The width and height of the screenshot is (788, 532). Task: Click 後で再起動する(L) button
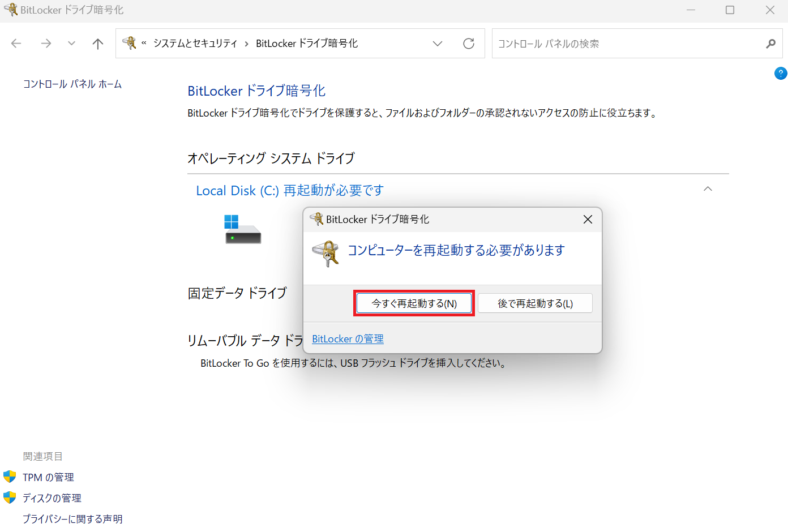[535, 303]
